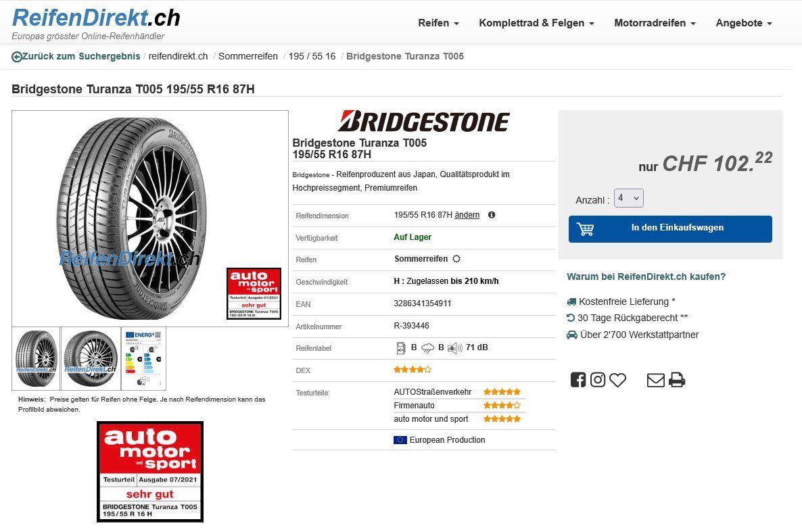Send page by email envelope icon
This screenshot has width=802, height=532.
tap(656, 380)
